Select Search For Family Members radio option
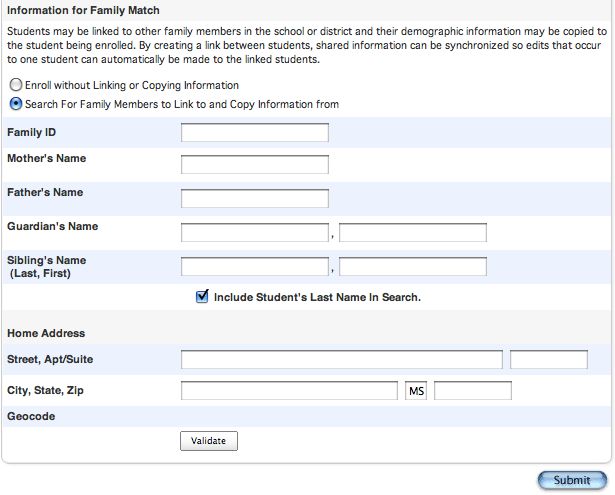615x495 pixels. coord(16,104)
